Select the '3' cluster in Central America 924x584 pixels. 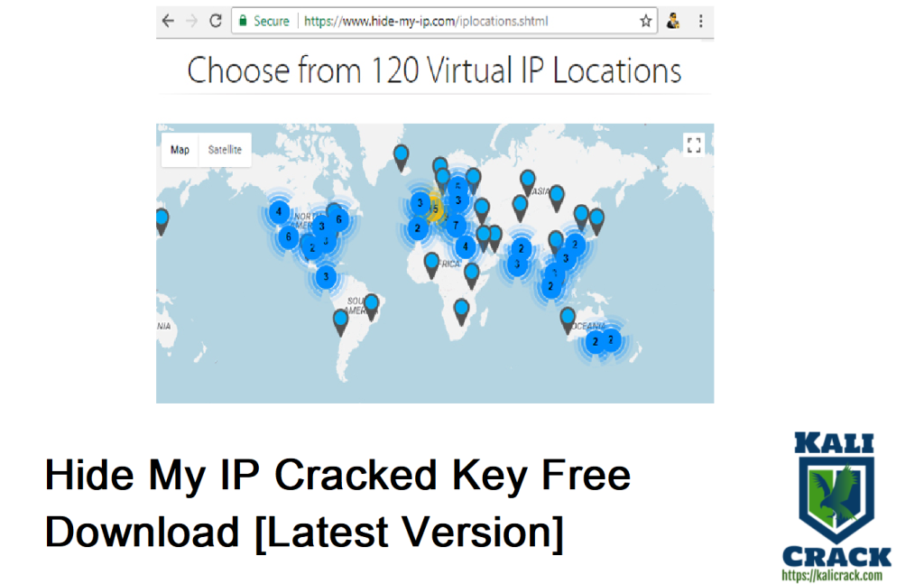pos(326,276)
